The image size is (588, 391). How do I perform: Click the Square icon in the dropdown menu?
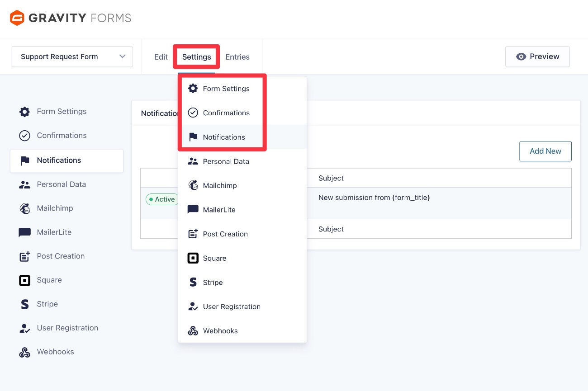(193, 258)
